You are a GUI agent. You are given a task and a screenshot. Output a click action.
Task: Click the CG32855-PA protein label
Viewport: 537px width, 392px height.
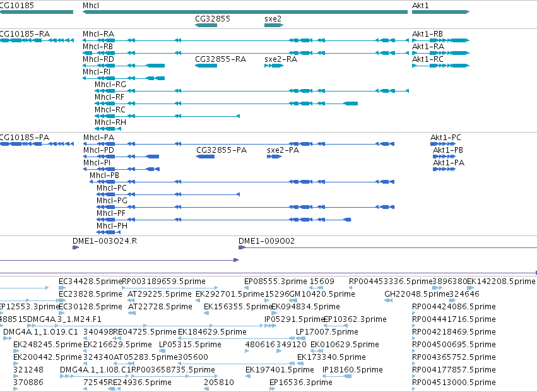pos(221,150)
